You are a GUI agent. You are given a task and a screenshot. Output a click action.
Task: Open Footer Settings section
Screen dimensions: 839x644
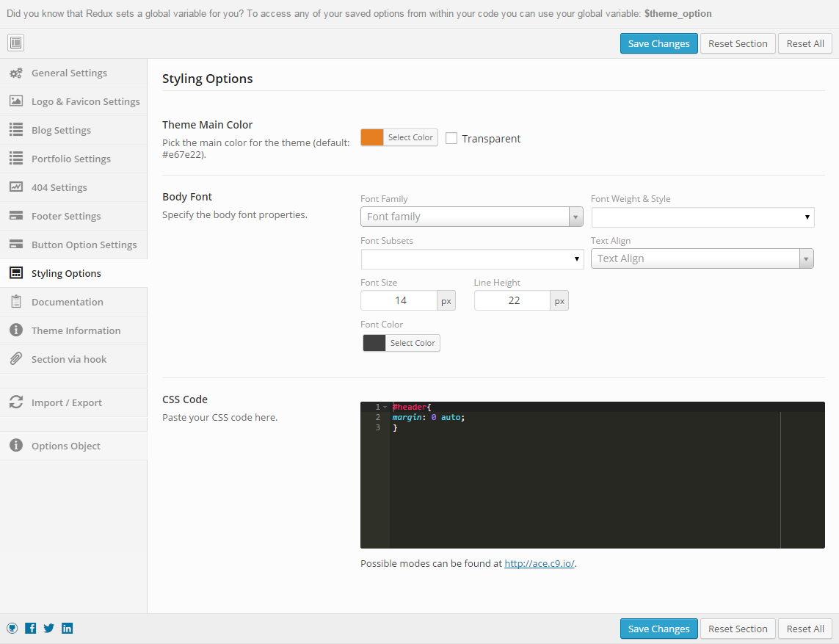point(73,216)
